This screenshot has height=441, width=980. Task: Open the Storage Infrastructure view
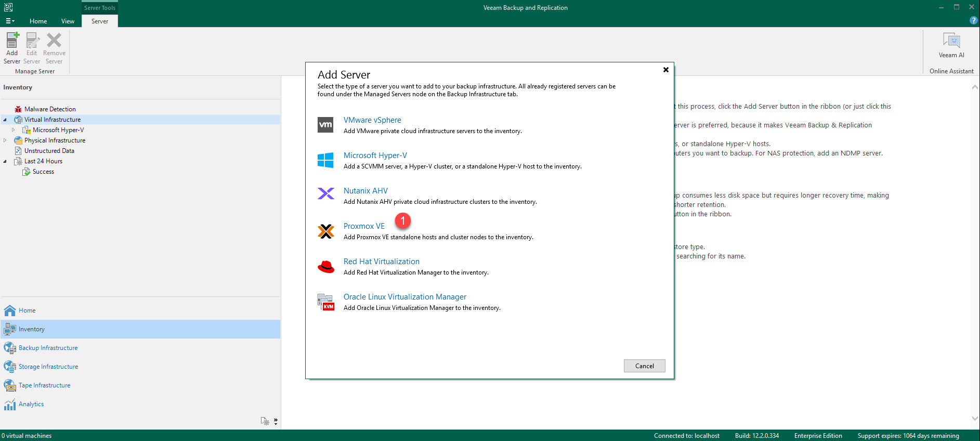click(x=48, y=367)
